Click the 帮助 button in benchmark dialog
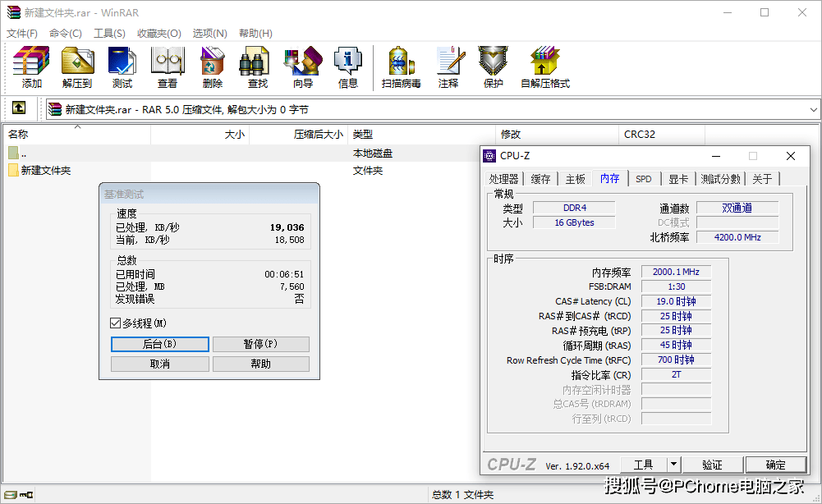 point(260,364)
